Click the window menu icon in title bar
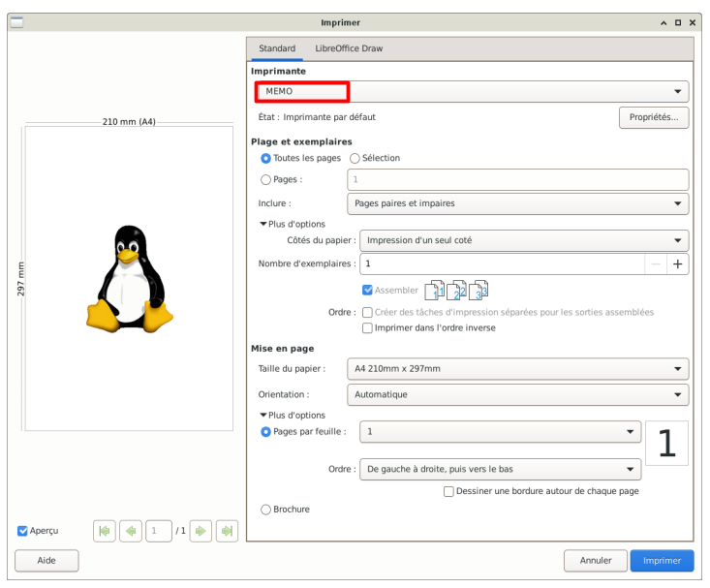 pos(16,22)
